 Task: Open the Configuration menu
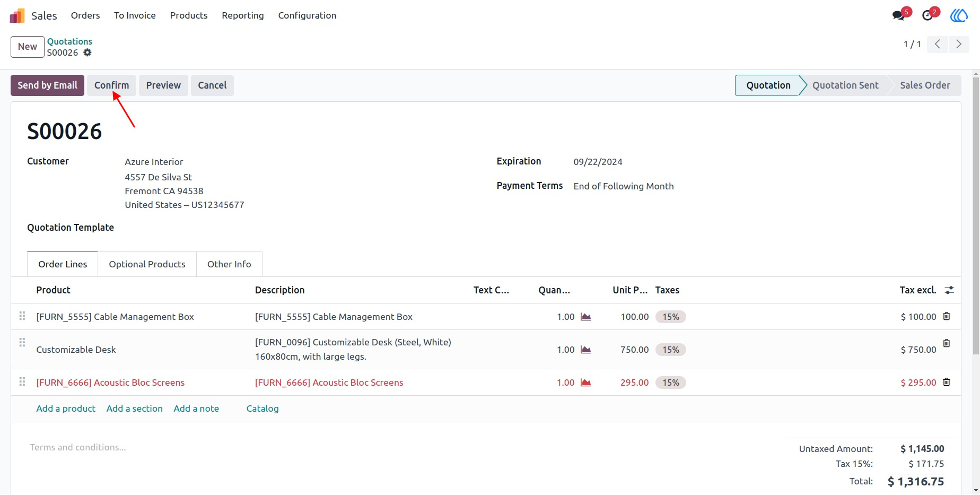307,15
